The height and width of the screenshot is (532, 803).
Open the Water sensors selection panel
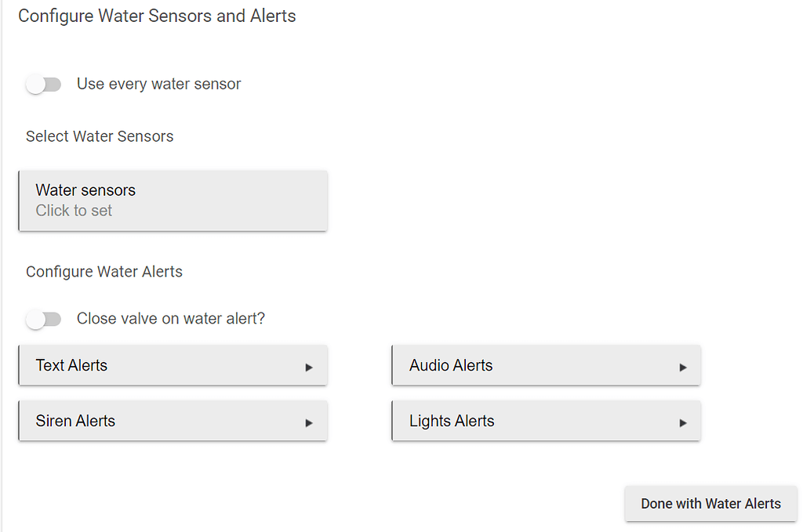click(173, 201)
